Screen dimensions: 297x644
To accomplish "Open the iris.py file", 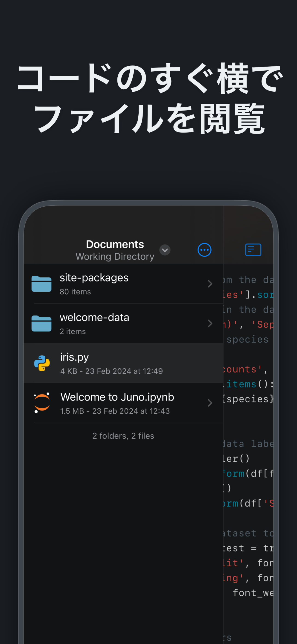I will pos(123,363).
